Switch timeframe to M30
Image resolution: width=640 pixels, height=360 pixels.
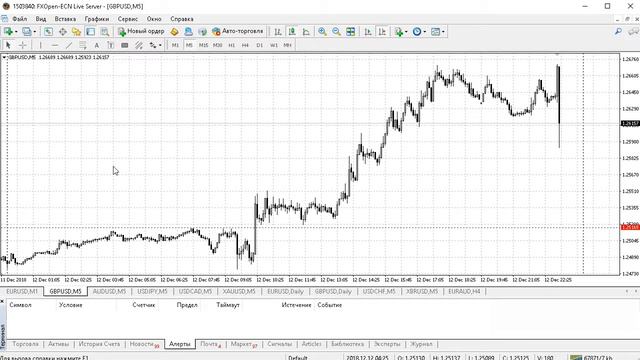point(218,45)
